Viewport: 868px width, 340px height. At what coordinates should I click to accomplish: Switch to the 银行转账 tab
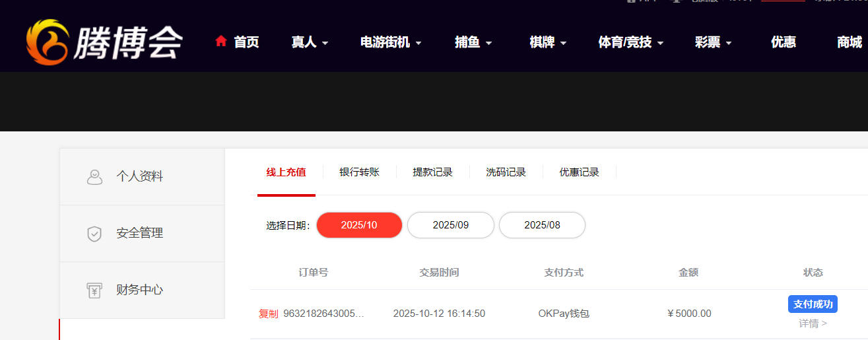pos(359,172)
